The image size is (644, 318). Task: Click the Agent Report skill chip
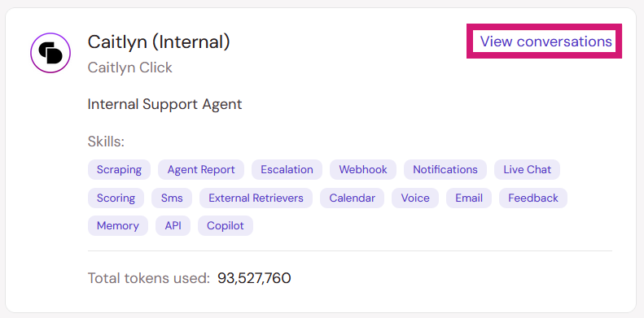(x=201, y=169)
